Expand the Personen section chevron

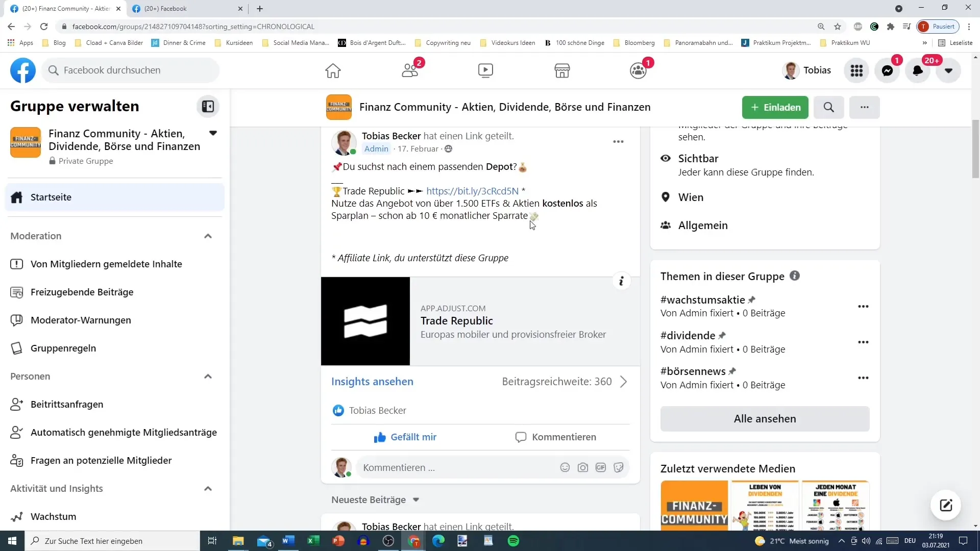click(208, 376)
